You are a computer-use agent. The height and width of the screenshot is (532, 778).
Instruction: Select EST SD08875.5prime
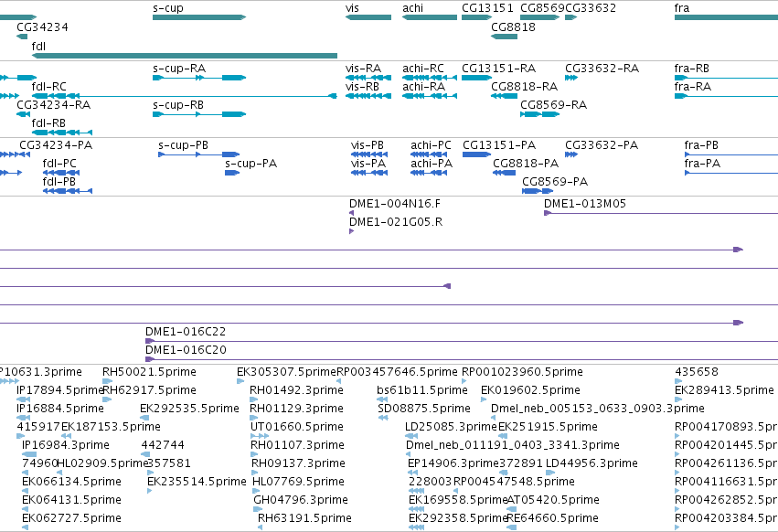click(x=383, y=418)
